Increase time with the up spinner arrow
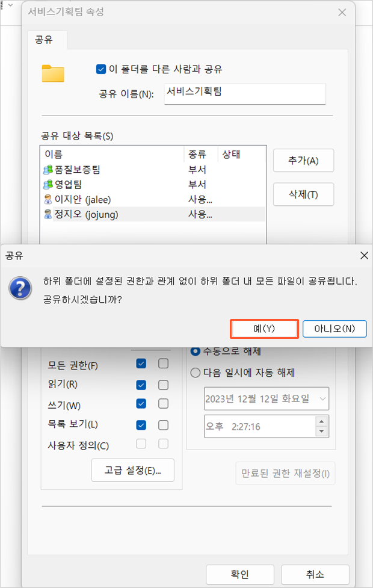The image size is (373, 588). tap(321, 422)
